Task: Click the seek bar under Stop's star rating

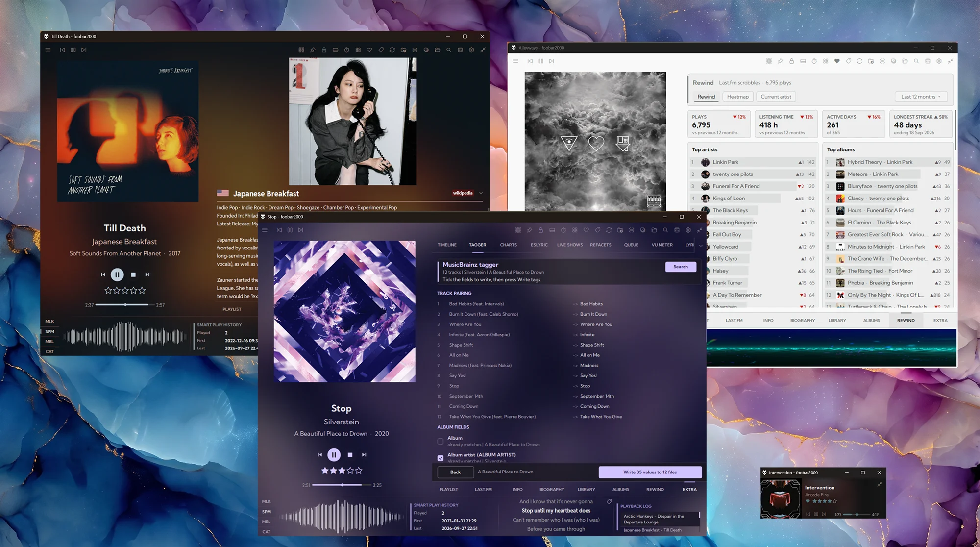Action: (342, 485)
